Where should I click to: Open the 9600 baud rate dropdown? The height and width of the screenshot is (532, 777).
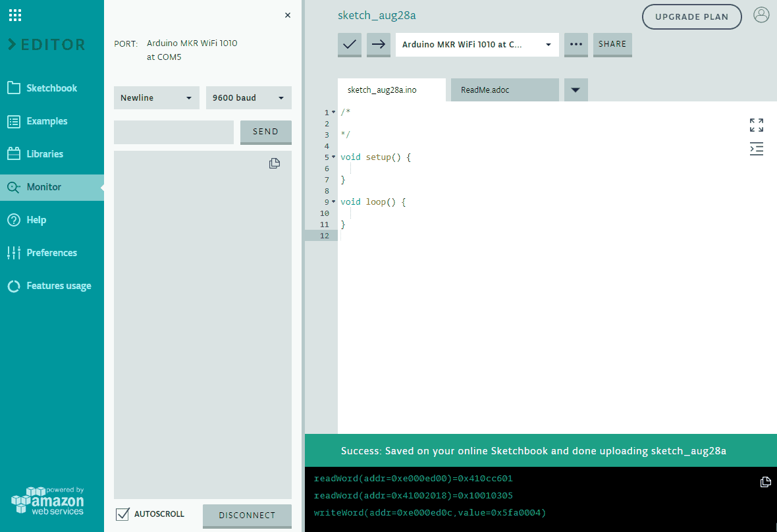[248, 98]
